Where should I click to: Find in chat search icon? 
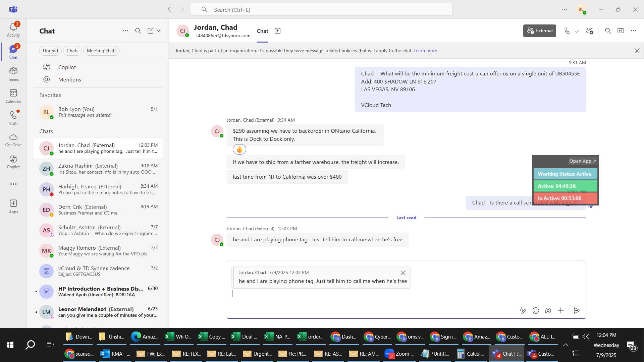pyautogui.click(x=608, y=31)
